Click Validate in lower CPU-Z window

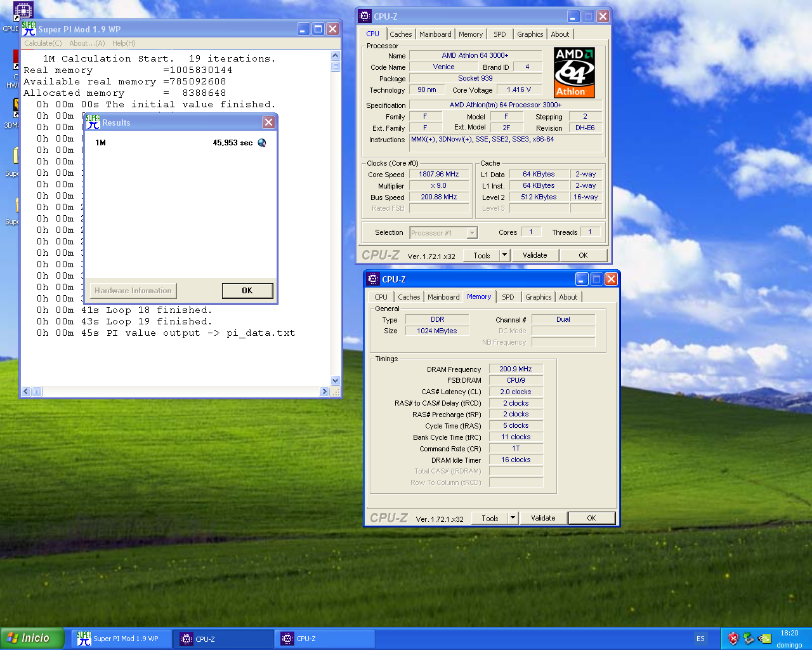(x=543, y=518)
